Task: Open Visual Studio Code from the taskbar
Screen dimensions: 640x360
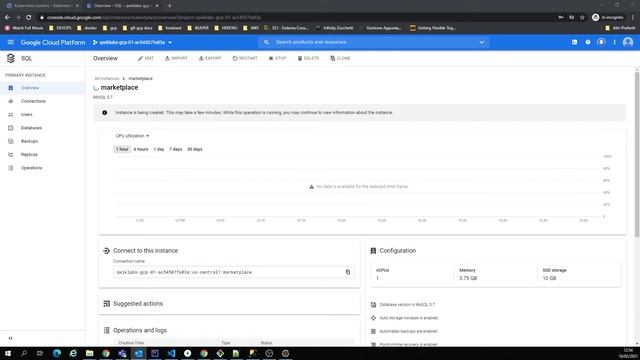Action: click(171, 353)
